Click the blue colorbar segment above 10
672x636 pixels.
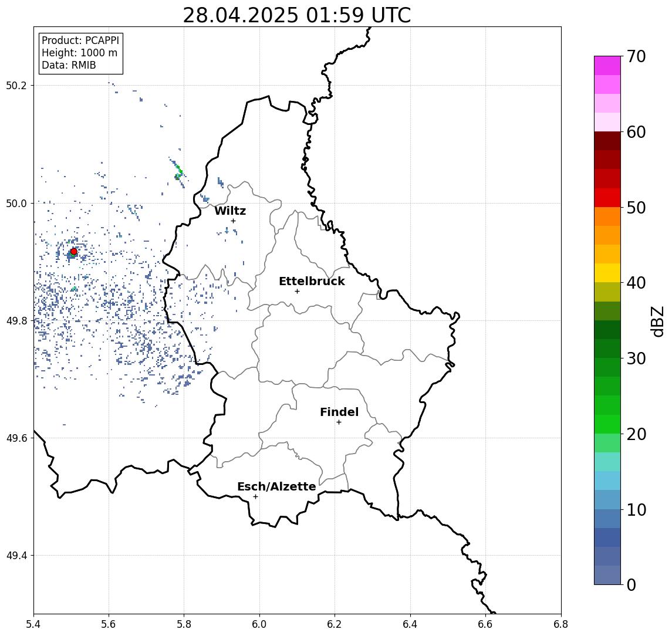click(x=607, y=499)
